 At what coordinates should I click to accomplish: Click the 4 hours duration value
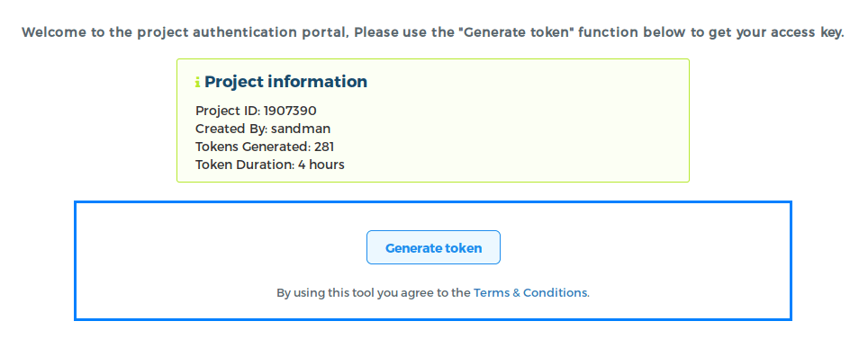tap(321, 165)
